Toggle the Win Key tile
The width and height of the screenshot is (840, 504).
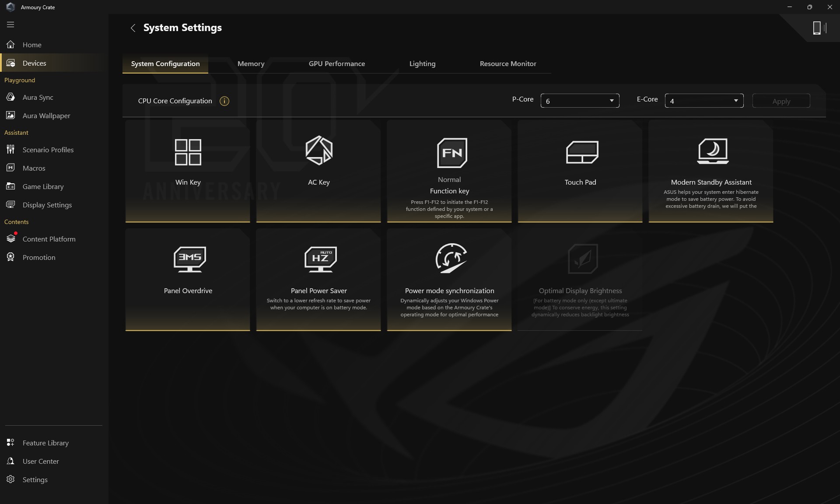tap(188, 171)
